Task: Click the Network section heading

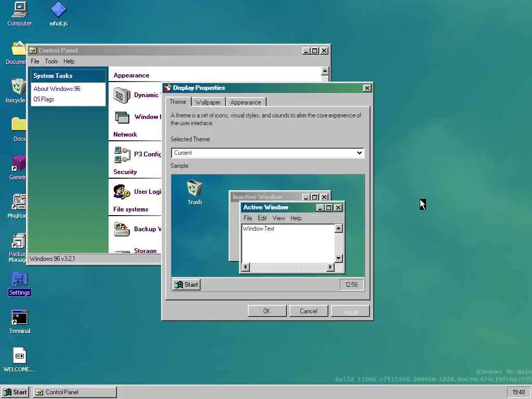Action: click(x=125, y=135)
